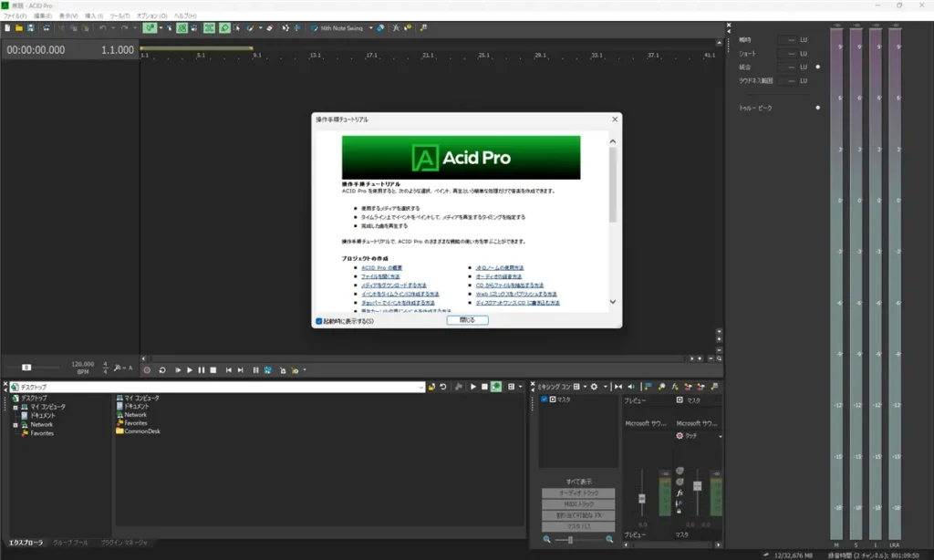Click the zoom in magnifier in Mixing Console
Image resolution: width=934 pixels, height=560 pixels.
(x=609, y=539)
